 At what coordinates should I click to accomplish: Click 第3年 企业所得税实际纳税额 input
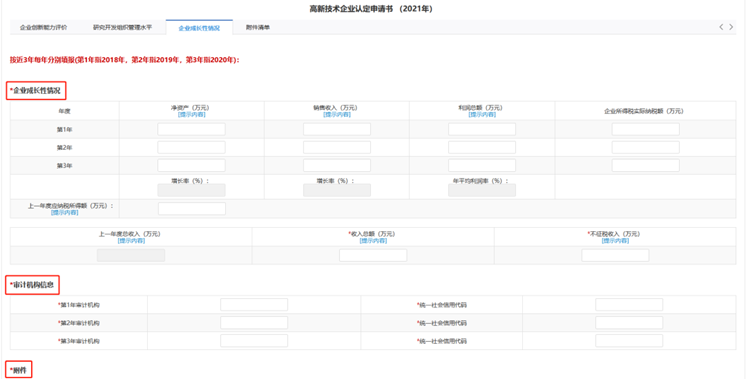pyautogui.click(x=646, y=165)
